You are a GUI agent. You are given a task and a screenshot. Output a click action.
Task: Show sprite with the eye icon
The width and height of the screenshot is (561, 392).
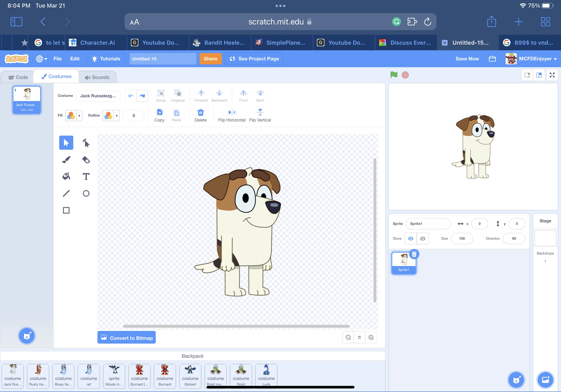pyautogui.click(x=410, y=238)
